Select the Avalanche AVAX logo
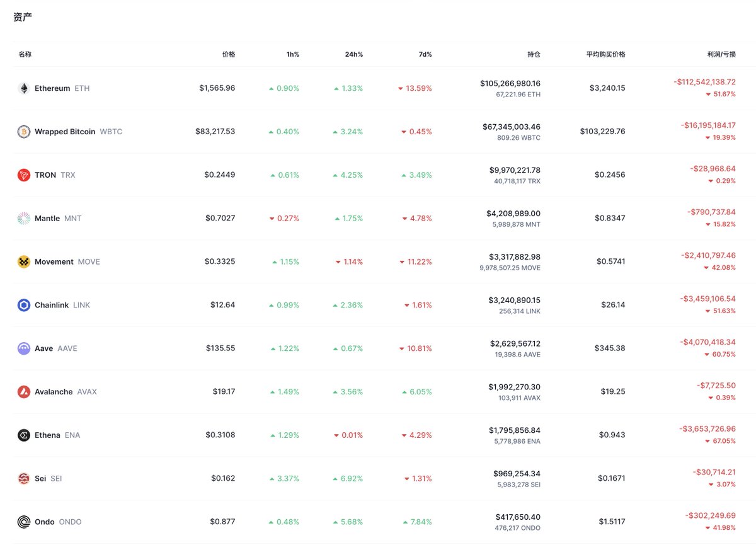Screen dimensions: 756x545 click(x=23, y=391)
